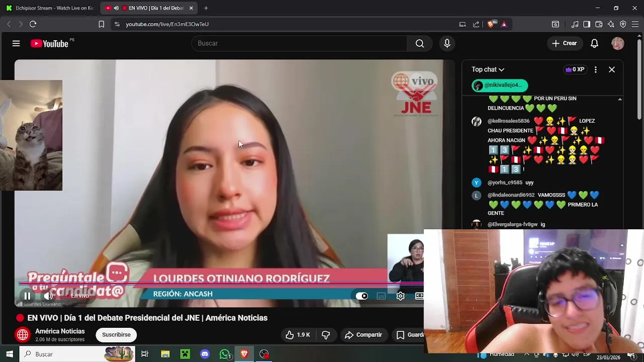Viewport: 644px width, 362px height.
Task: Toggle autoplay switch in player
Action: pyautogui.click(x=362, y=296)
